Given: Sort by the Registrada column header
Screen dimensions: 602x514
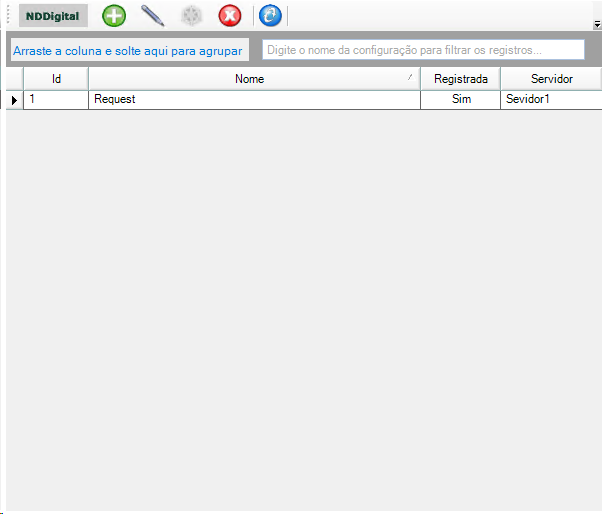Looking at the screenshot, I should pyautogui.click(x=460, y=79).
